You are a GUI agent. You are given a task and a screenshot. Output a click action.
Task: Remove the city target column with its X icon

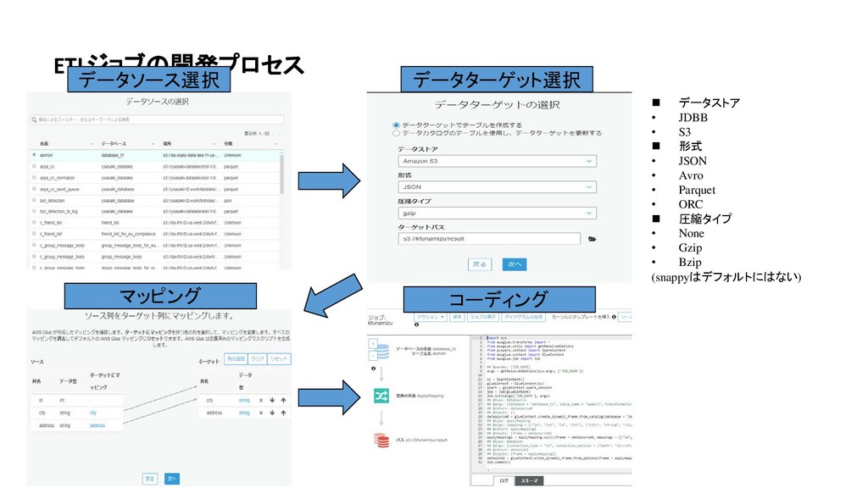(261, 400)
